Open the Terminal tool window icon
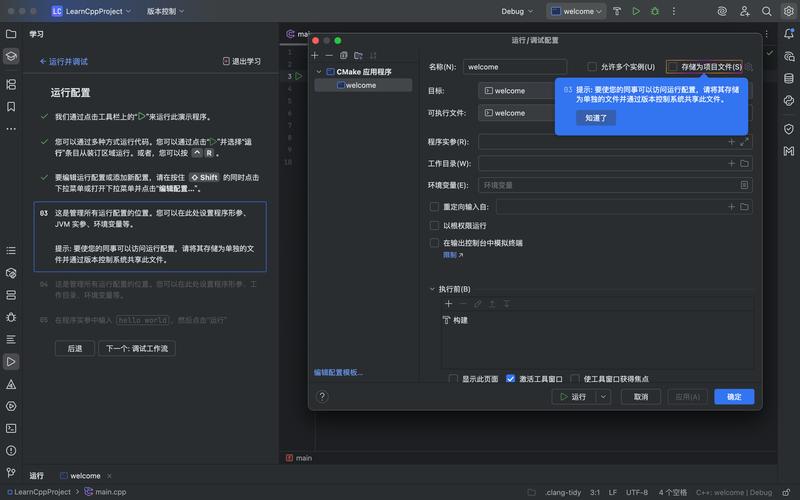The image size is (800, 500). (x=11, y=429)
